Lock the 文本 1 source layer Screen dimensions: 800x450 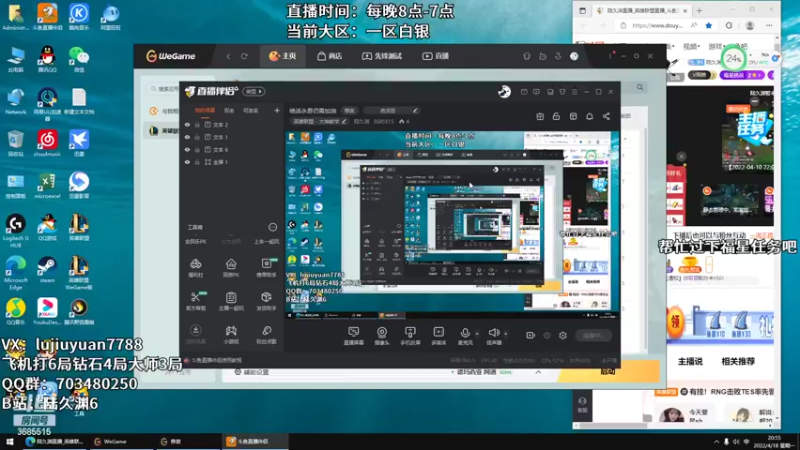coord(197,137)
